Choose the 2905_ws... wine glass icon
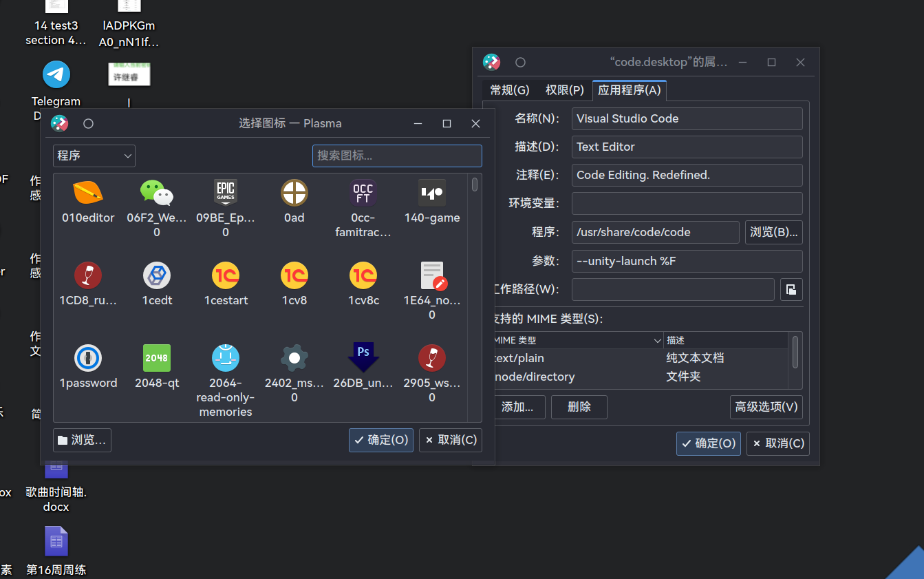 point(432,358)
